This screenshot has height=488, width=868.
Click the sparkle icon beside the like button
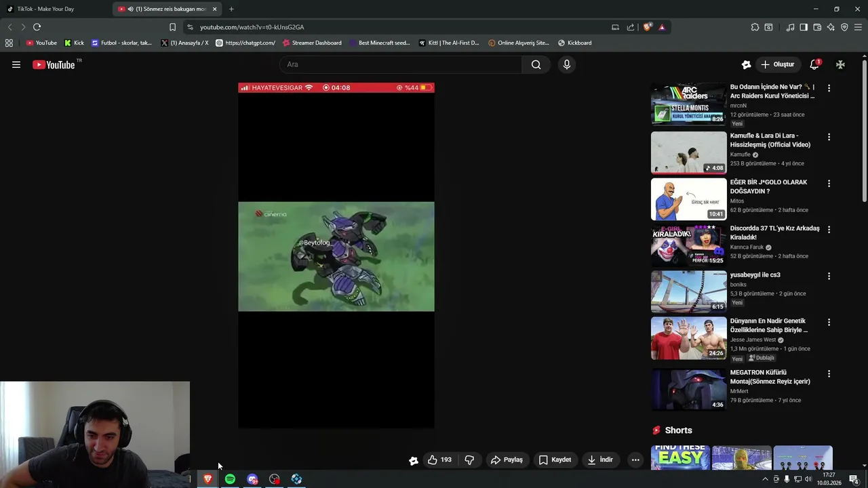point(413,460)
